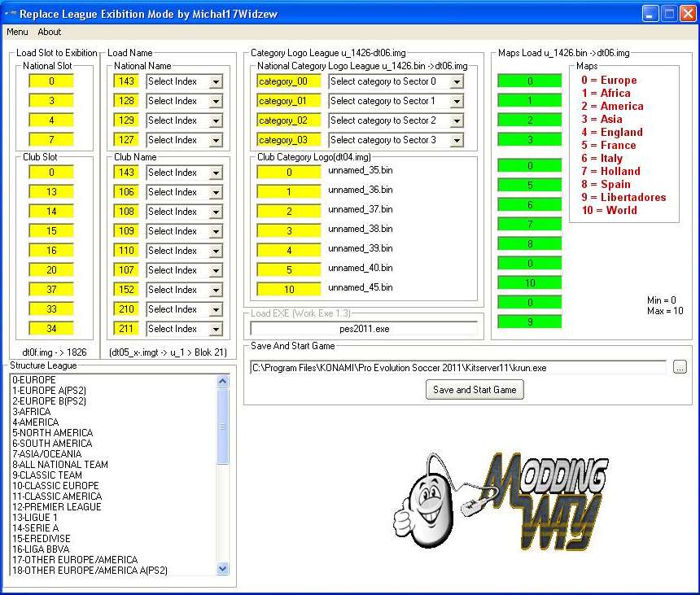The width and height of the screenshot is (700, 595).
Task: Click the topmost green Maps slot showing 0
Action: (x=529, y=81)
